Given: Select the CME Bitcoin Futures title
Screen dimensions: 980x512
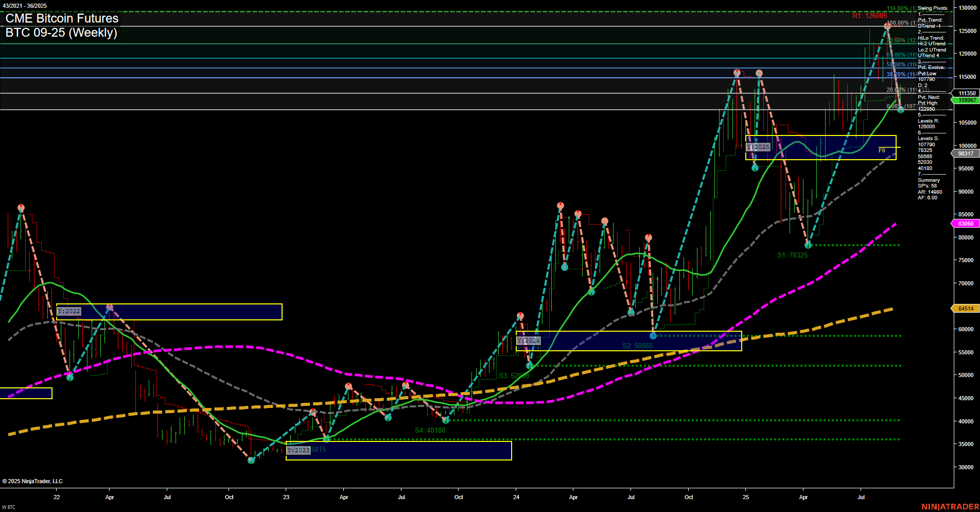Looking at the screenshot, I should coord(62,18).
